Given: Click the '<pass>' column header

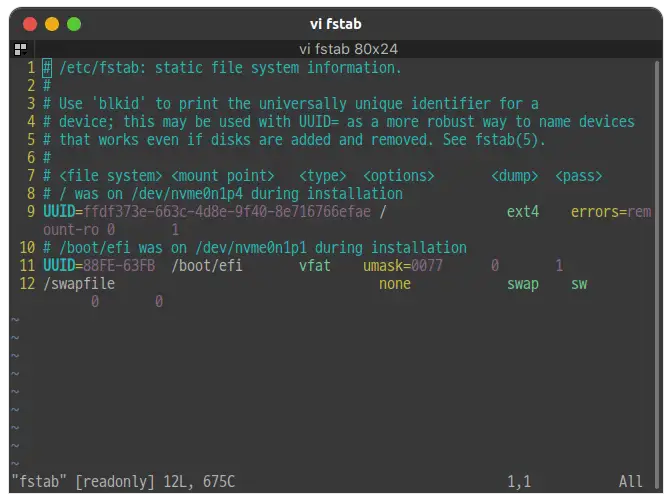Looking at the screenshot, I should coord(579,176).
